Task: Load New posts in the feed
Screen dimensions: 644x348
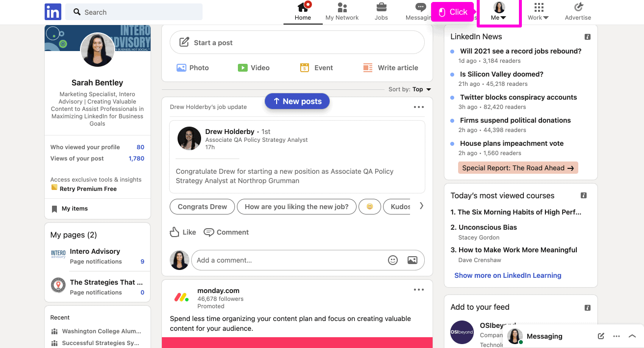Action: 297,101
